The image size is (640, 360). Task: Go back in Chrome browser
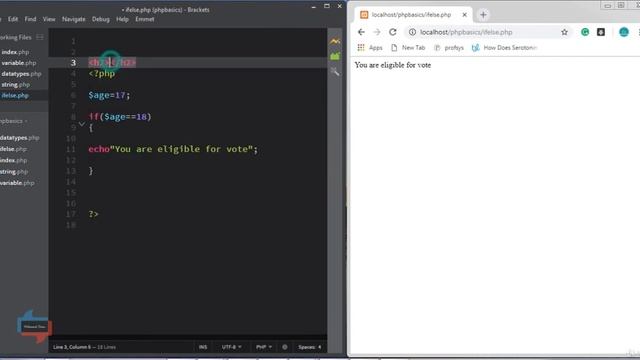point(361,32)
